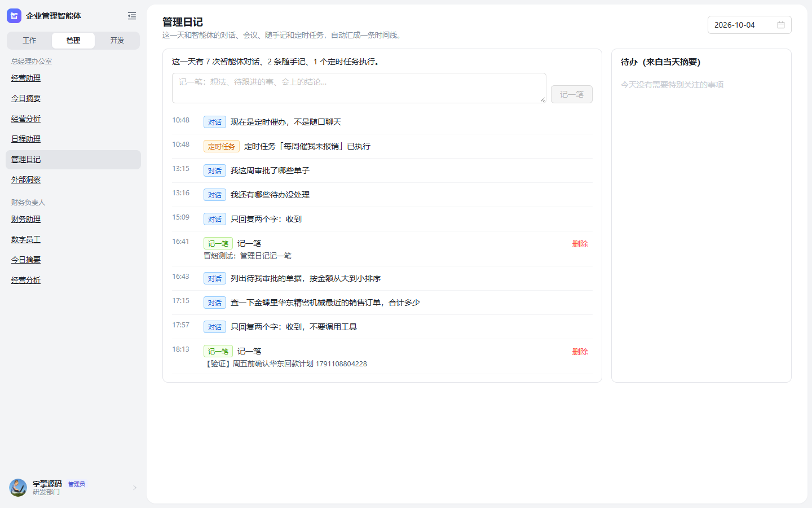Collapse the sidebar with the fold icon
Viewport: 812px width, 508px height.
pos(132,16)
